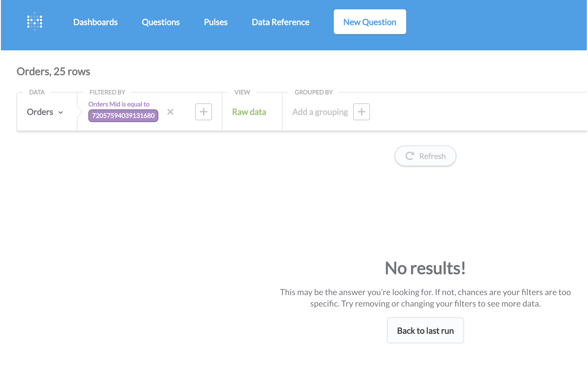Select the purple filter value 72057594039131680
Screen dimensions: 588x381
click(123, 115)
